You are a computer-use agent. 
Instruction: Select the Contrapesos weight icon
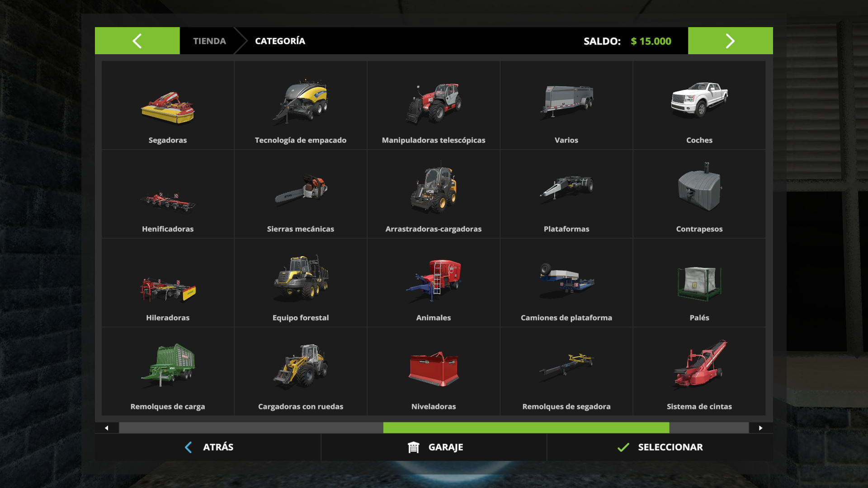point(699,187)
